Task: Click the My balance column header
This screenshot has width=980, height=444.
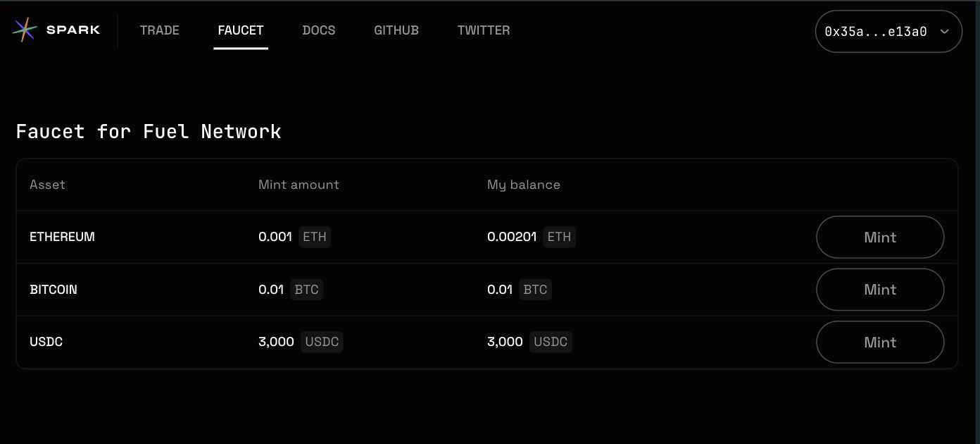Action: [x=524, y=185]
